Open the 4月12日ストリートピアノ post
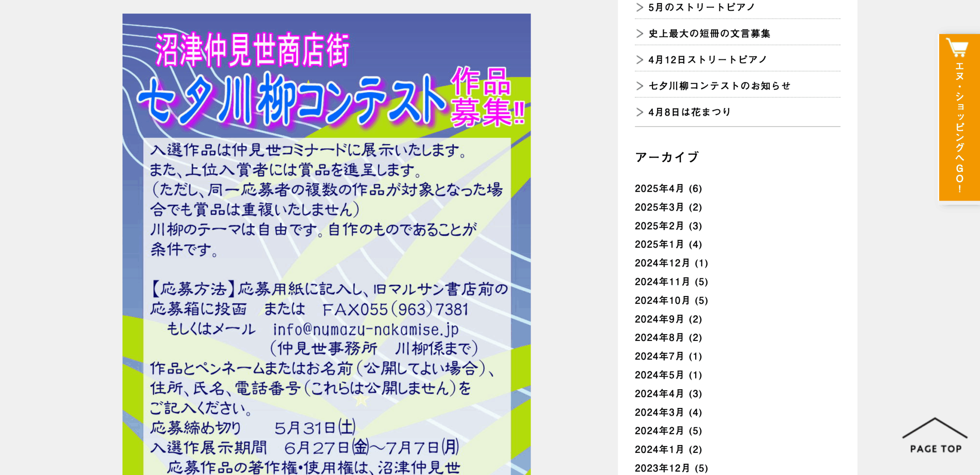 point(707,60)
